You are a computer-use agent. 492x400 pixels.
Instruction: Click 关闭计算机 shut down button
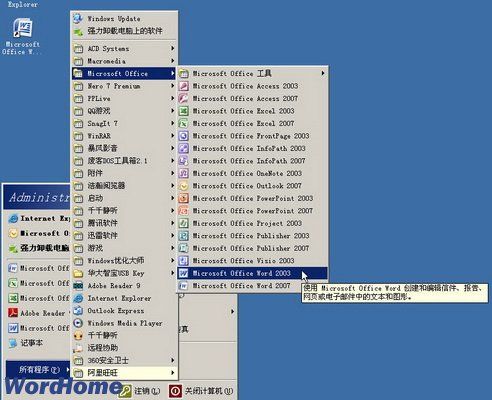[x=201, y=391]
